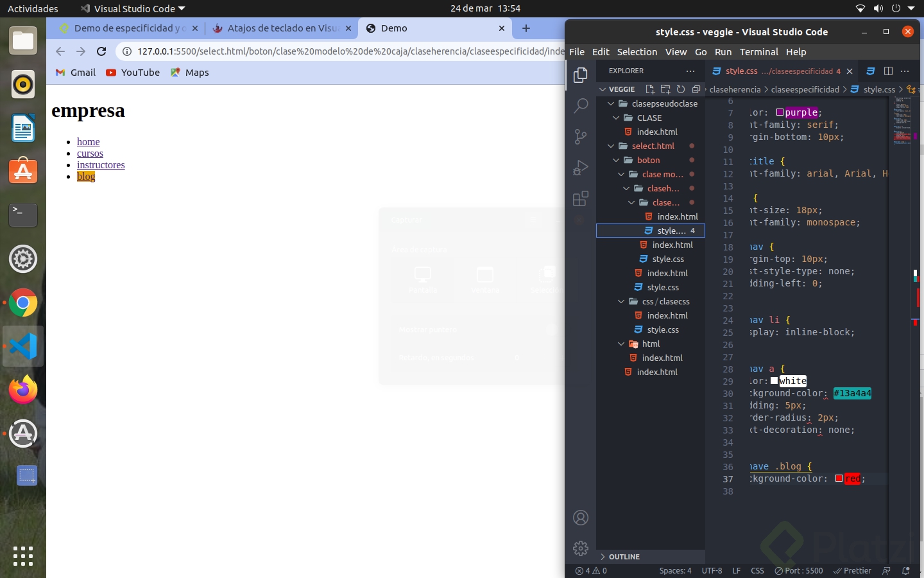
Task: Open the Accounts menu in VS Code
Action: coord(581,518)
